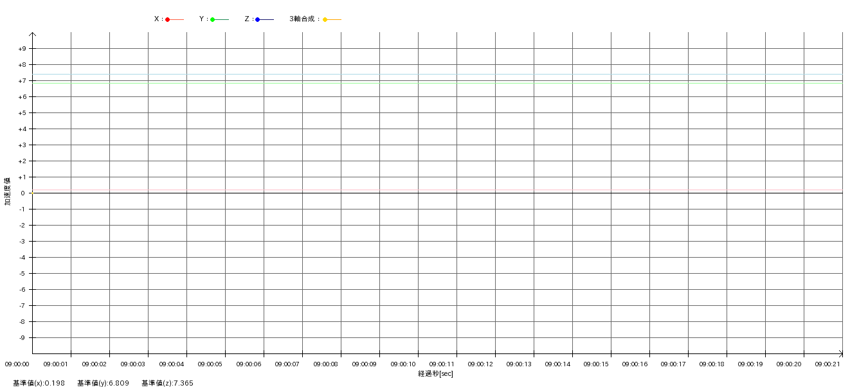Viewport: 868px width, 392px height.
Task: Click the 0 baseline label on the Y axis
Action: pos(23,193)
